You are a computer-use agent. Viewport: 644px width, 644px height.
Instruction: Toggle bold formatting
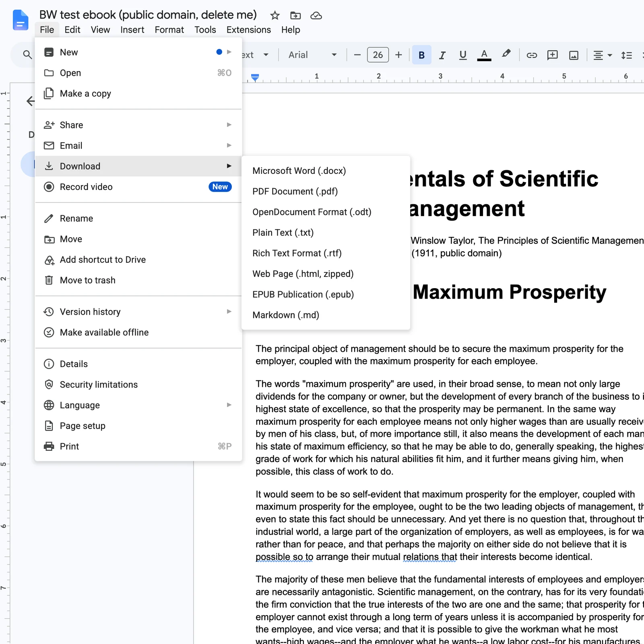(422, 55)
